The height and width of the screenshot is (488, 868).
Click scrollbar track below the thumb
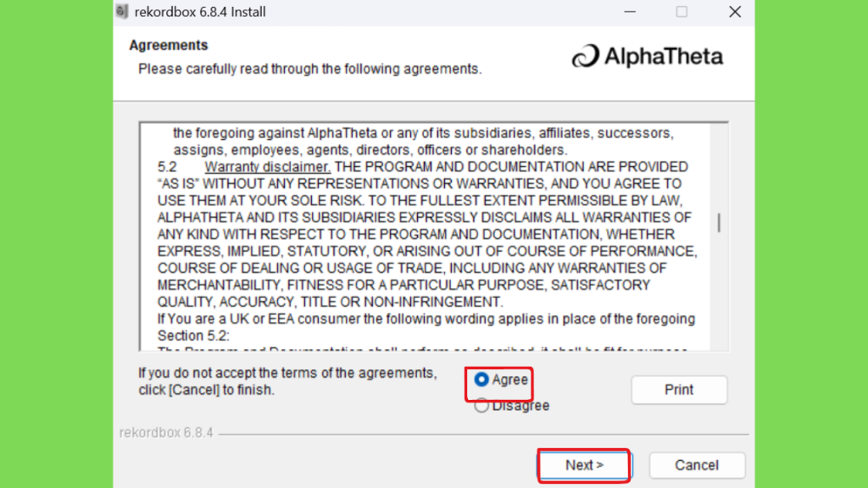tap(719, 291)
